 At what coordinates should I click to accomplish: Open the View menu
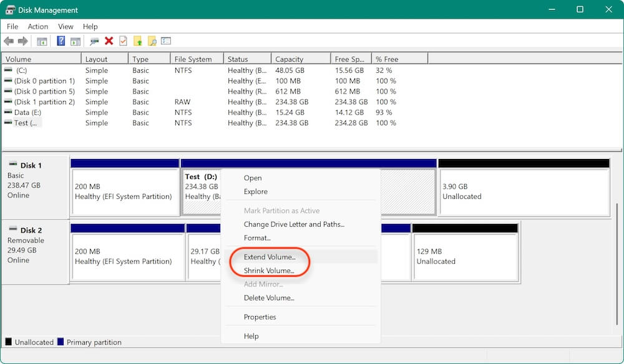pos(66,26)
